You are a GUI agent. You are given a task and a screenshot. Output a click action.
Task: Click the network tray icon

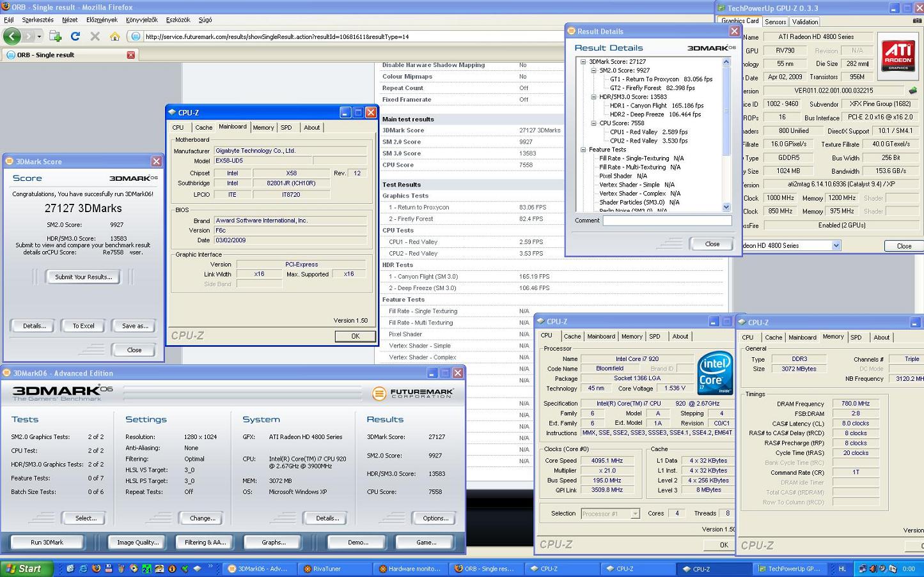click(863, 569)
